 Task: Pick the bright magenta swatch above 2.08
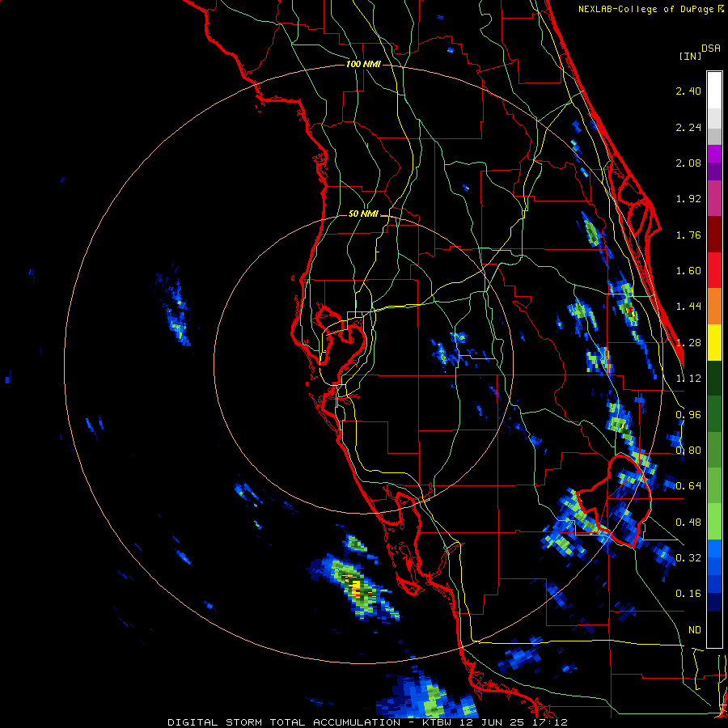click(x=714, y=154)
